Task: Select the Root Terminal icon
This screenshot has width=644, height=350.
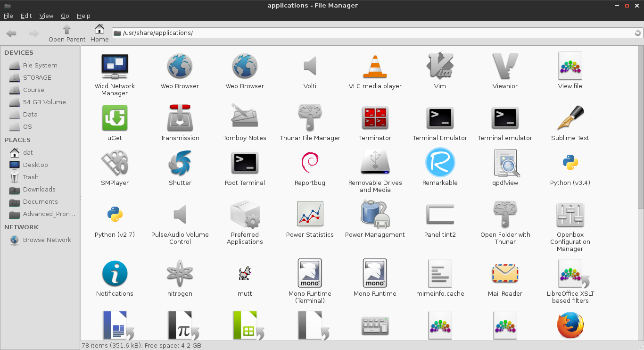Action: click(245, 163)
